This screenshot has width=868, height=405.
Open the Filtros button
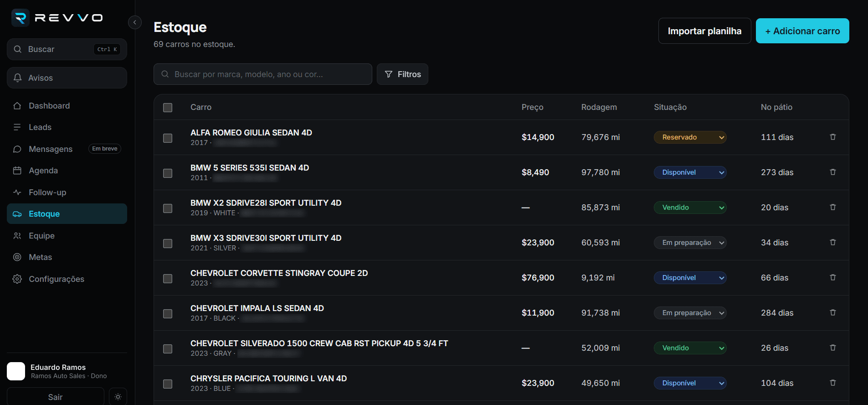pyautogui.click(x=402, y=74)
